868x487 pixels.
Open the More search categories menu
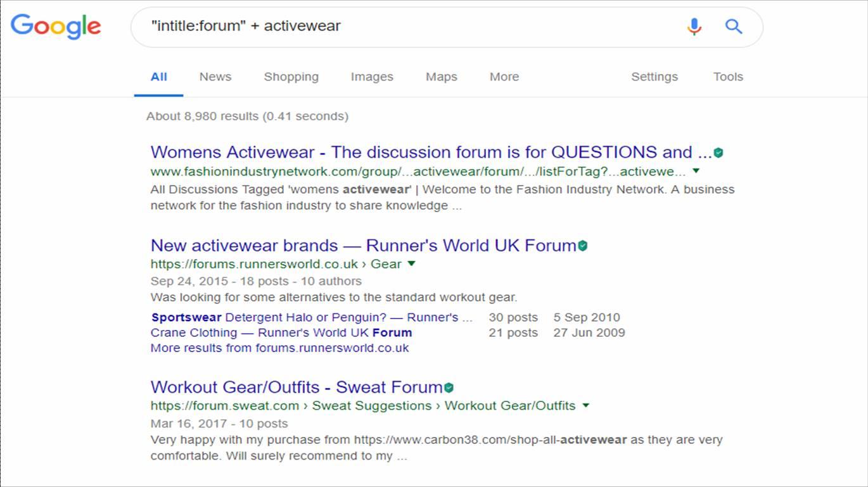click(504, 77)
